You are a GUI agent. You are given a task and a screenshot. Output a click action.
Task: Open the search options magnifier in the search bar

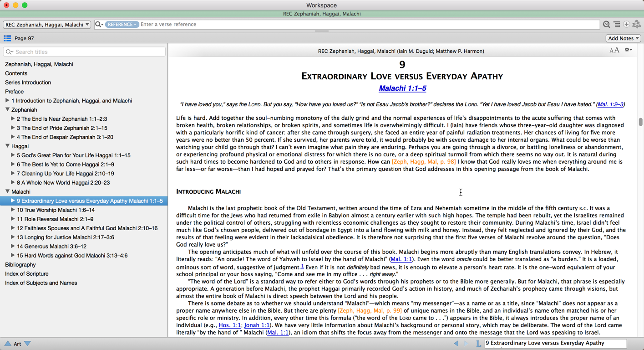(99, 25)
